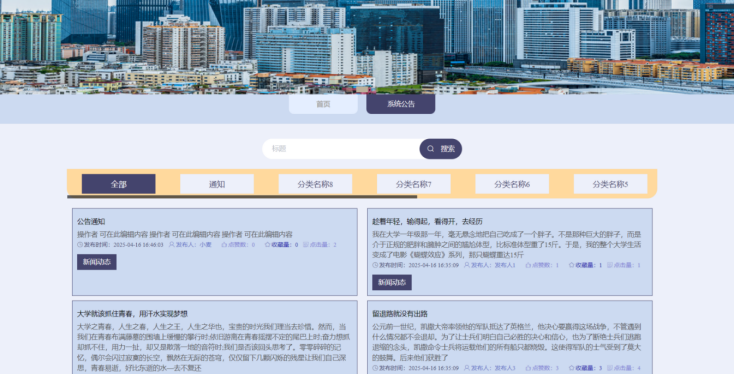Select the 分类名称6 category

click(512, 184)
